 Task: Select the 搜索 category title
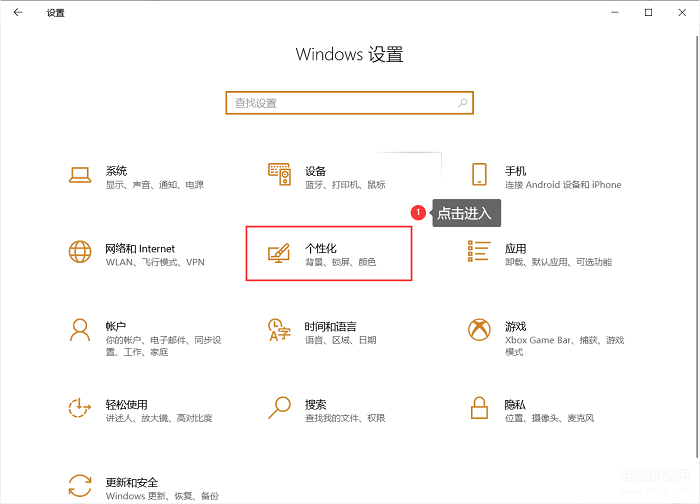coord(315,404)
